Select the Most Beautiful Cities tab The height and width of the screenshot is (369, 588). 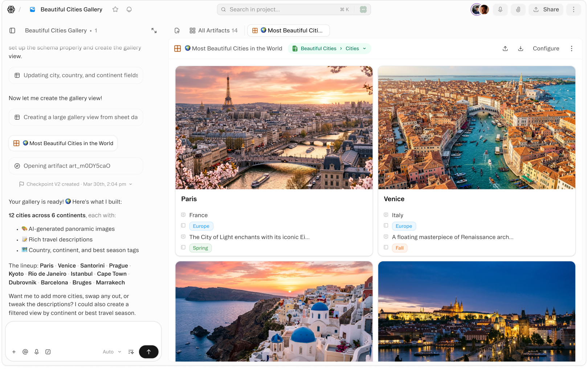pos(289,30)
